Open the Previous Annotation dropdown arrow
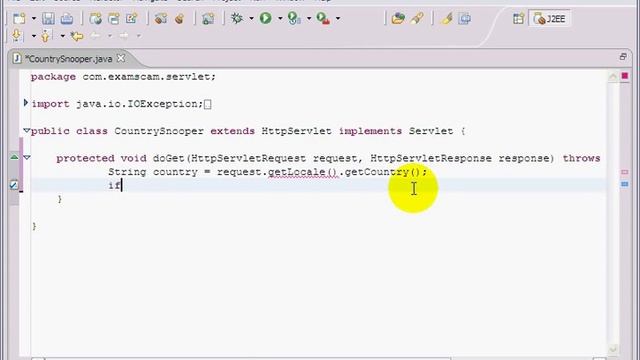 pyautogui.click(x=62, y=36)
